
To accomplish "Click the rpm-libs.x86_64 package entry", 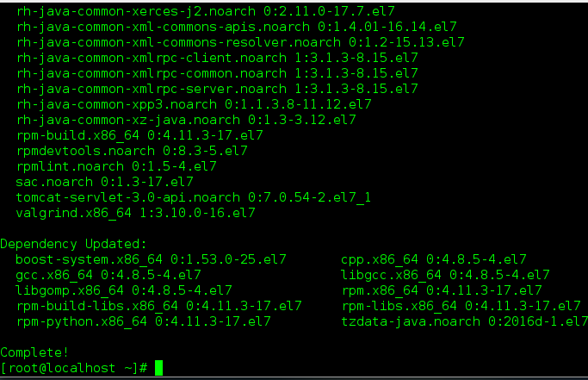I will pos(461,306).
